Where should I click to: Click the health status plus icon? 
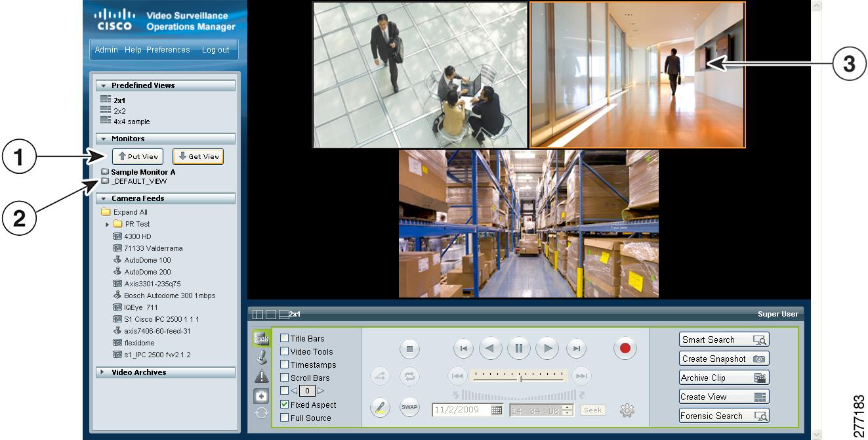click(x=262, y=395)
